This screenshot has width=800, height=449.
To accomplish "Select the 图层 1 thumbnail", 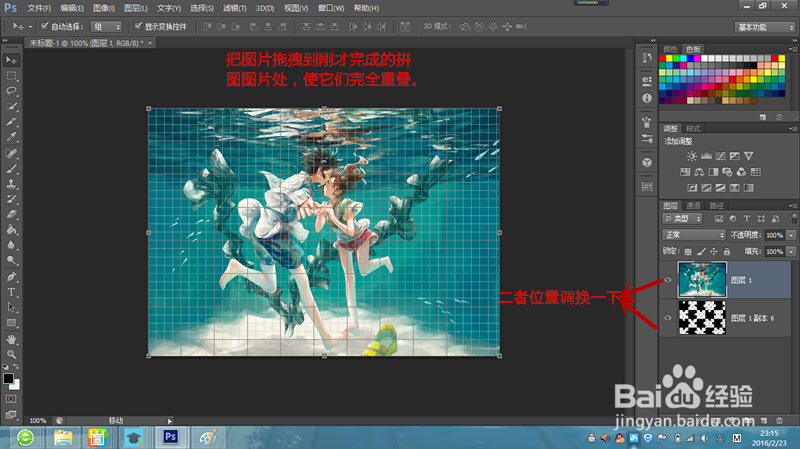I will (x=702, y=280).
